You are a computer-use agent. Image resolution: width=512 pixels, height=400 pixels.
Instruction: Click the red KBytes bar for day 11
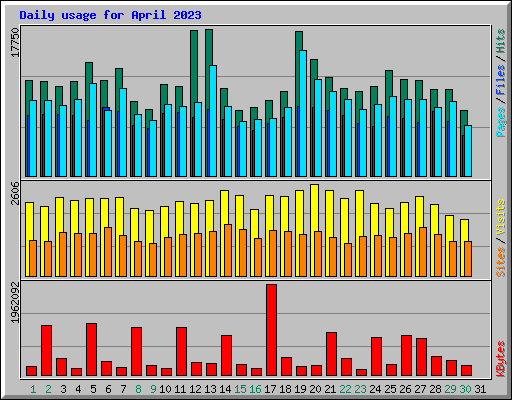pyautogui.click(x=181, y=352)
